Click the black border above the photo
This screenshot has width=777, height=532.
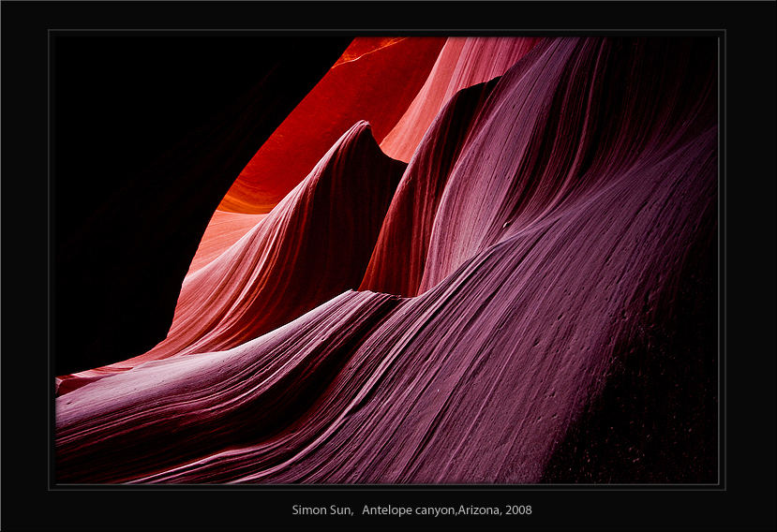pos(388,15)
